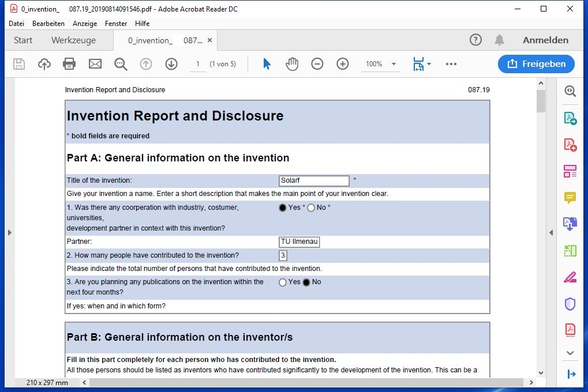Zoom out with minus icon
The image size is (588, 392).
click(317, 64)
